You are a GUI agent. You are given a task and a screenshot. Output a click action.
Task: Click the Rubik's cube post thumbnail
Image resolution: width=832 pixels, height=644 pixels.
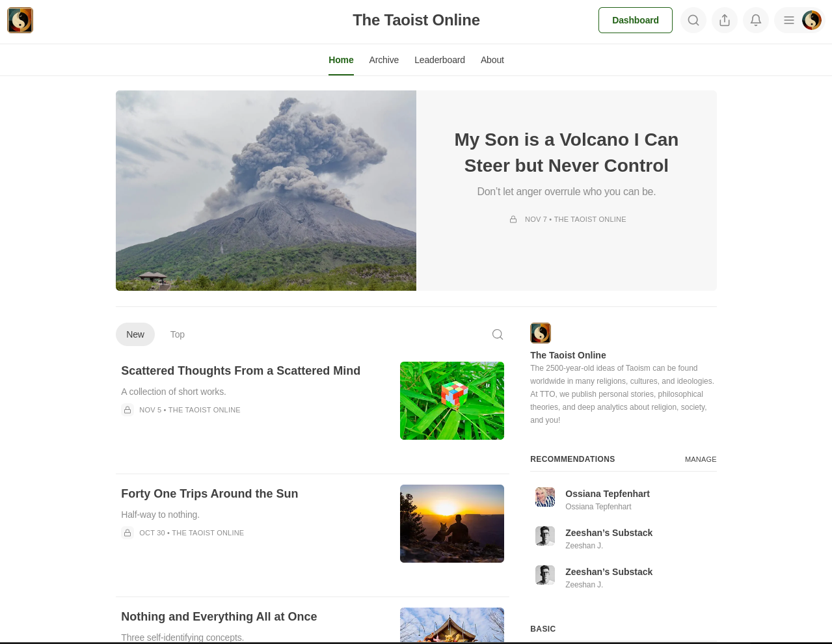pyautogui.click(x=452, y=401)
